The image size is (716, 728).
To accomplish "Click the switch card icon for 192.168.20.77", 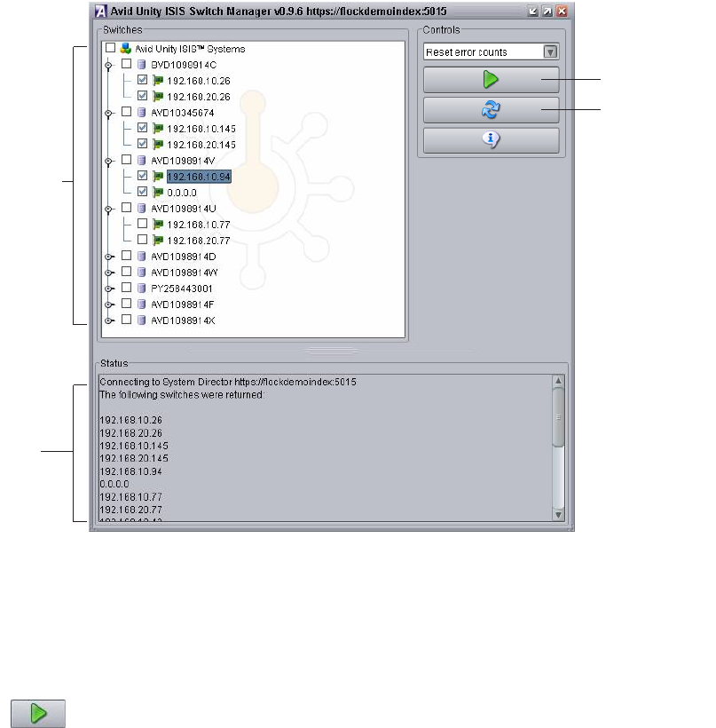I will click(x=158, y=241).
